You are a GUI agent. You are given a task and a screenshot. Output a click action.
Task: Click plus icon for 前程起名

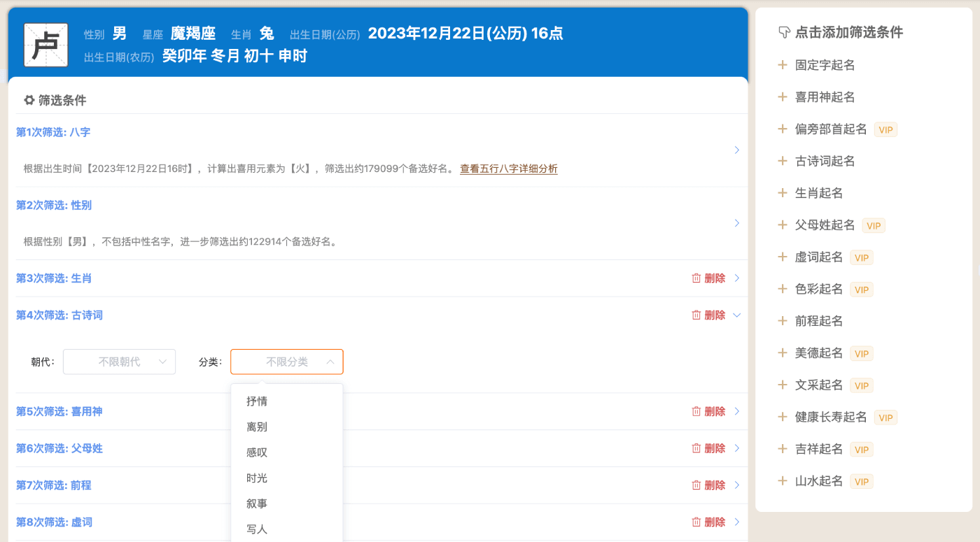pyautogui.click(x=783, y=321)
